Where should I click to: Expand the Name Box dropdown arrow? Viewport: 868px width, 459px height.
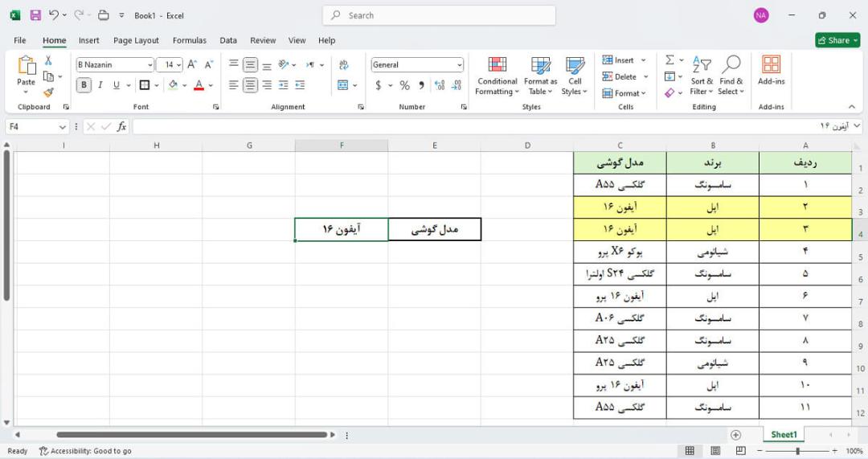click(62, 127)
